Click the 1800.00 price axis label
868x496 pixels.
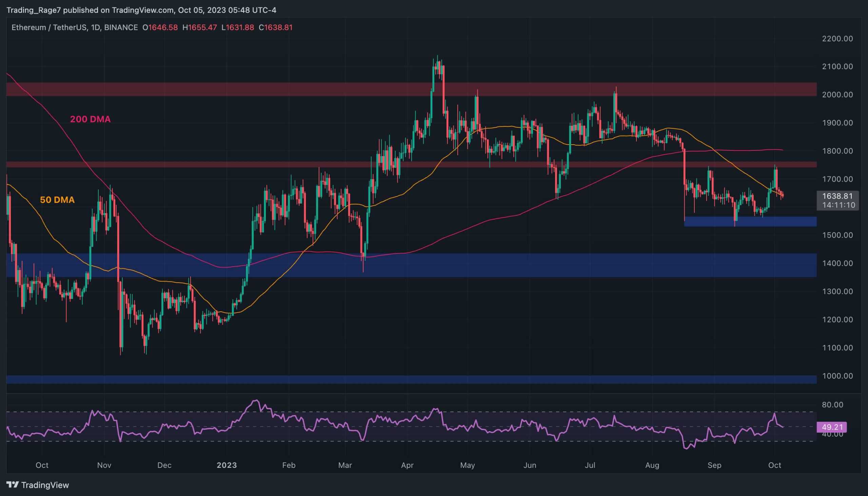pyautogui.click(x=837, y=151)
